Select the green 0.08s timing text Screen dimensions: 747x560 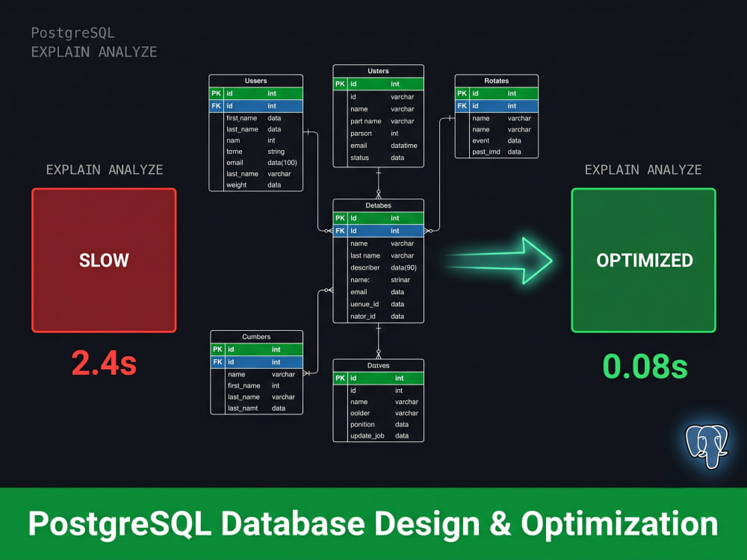tap(645, 366)
